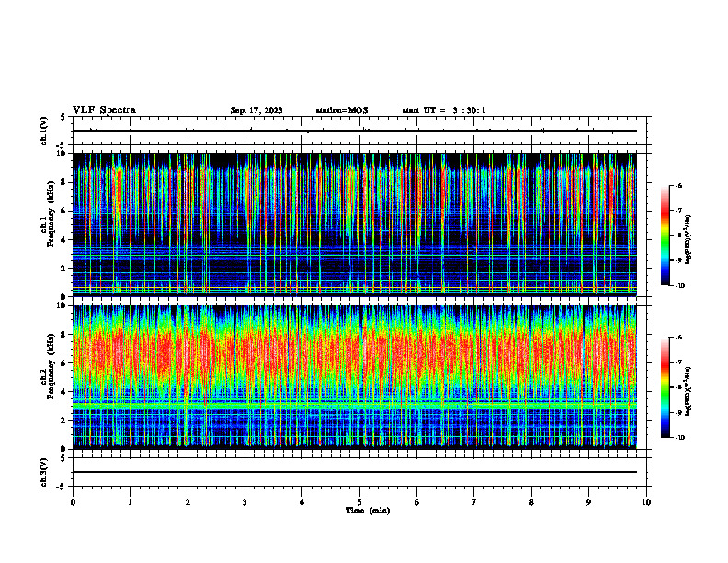Click the '4' kHz tick on ch.2 frequency axis

point(65,392)
